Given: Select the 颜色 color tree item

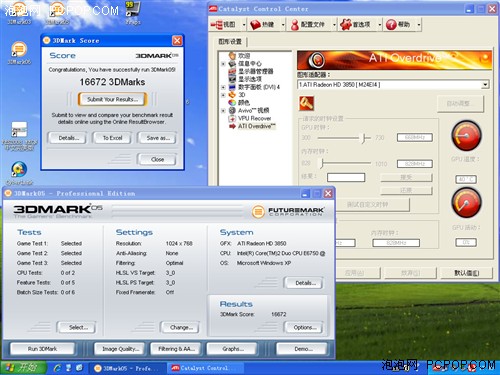Looking at the screenshot, I should [244, 103].
